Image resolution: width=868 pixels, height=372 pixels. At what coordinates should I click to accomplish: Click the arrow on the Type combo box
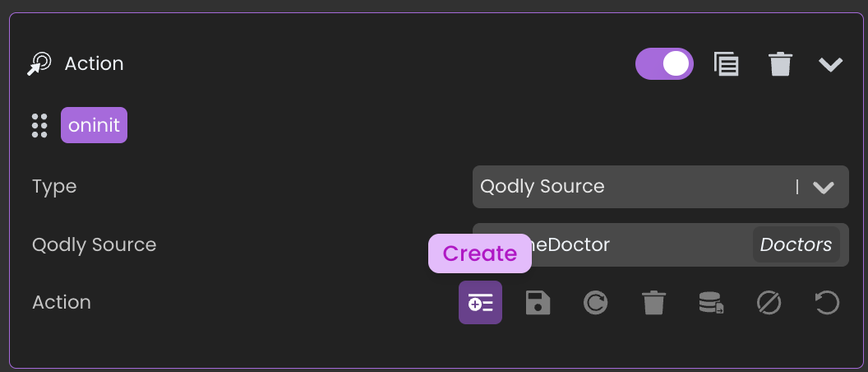(x=824, y=187)
